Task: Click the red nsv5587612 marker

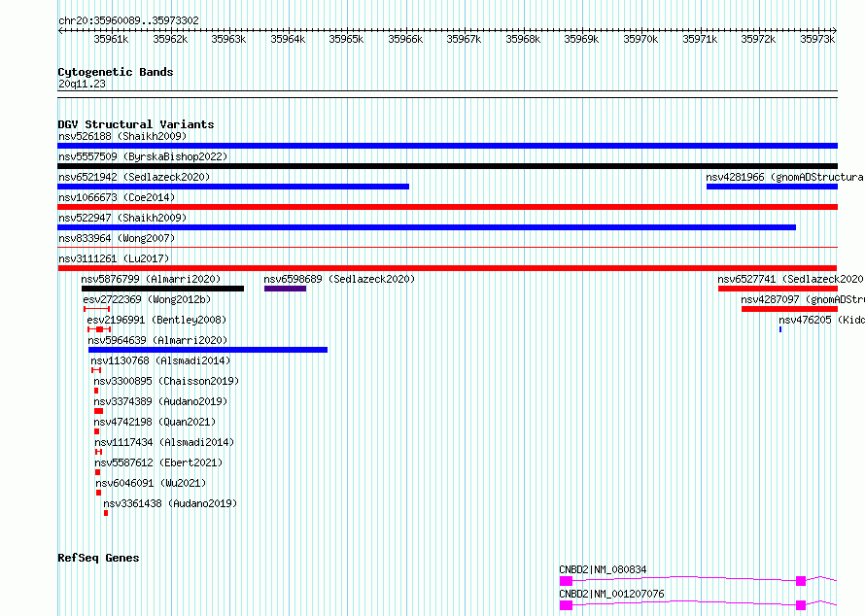Action: [x=97, y=472]
